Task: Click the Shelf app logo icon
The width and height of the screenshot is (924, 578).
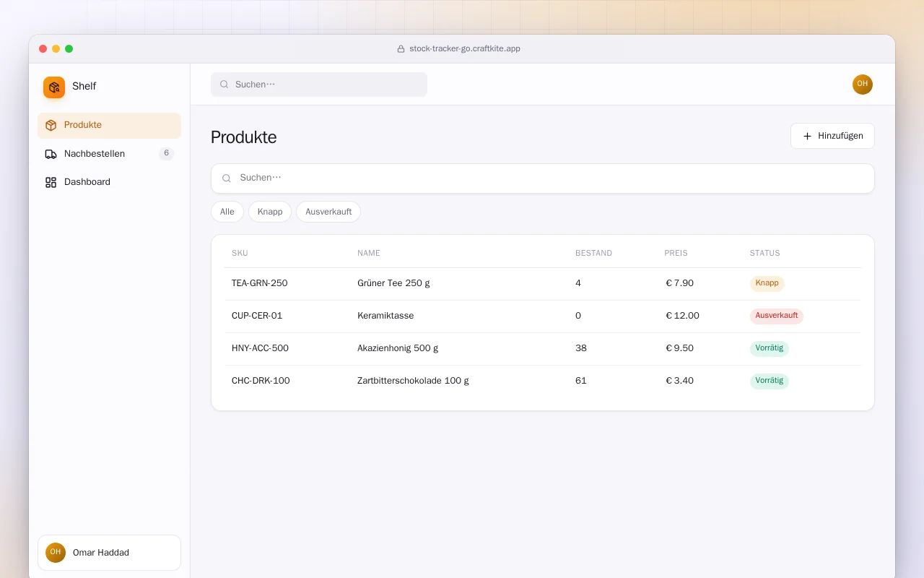Action: tap(54, 87)
